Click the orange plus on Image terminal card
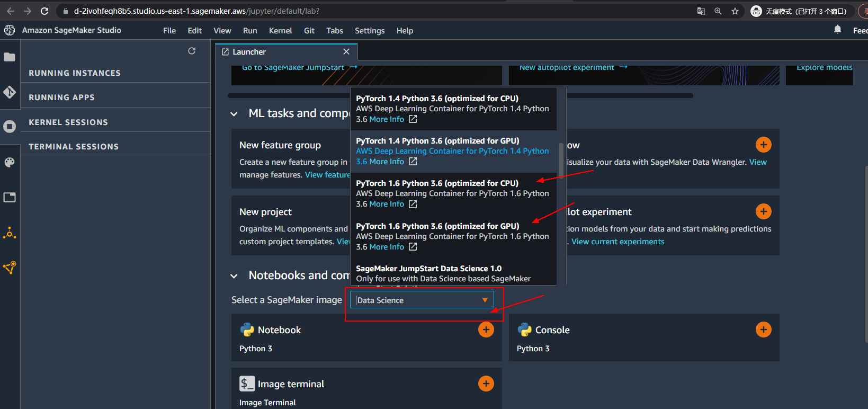 (486, 384)
